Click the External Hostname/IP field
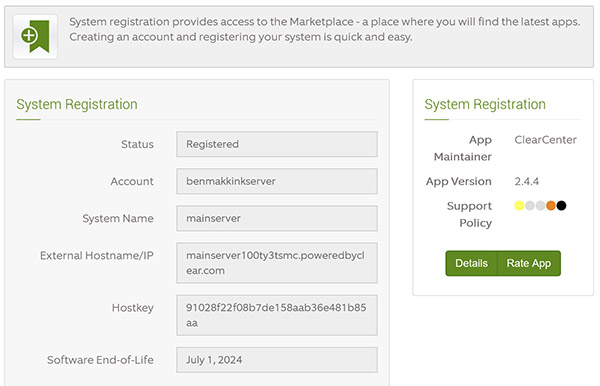This screenshot has height=386, width=600. coord(277,263)
